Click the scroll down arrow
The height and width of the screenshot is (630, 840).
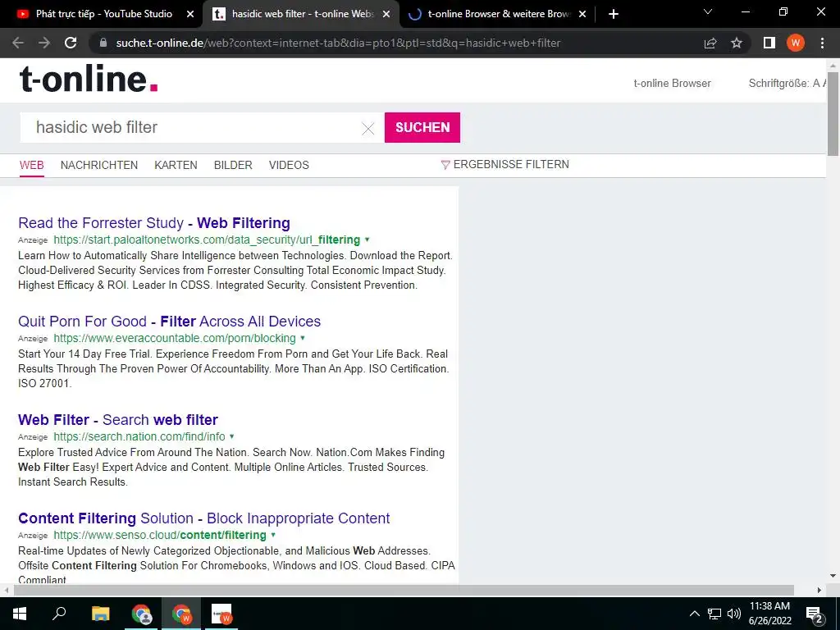point(833,577)
